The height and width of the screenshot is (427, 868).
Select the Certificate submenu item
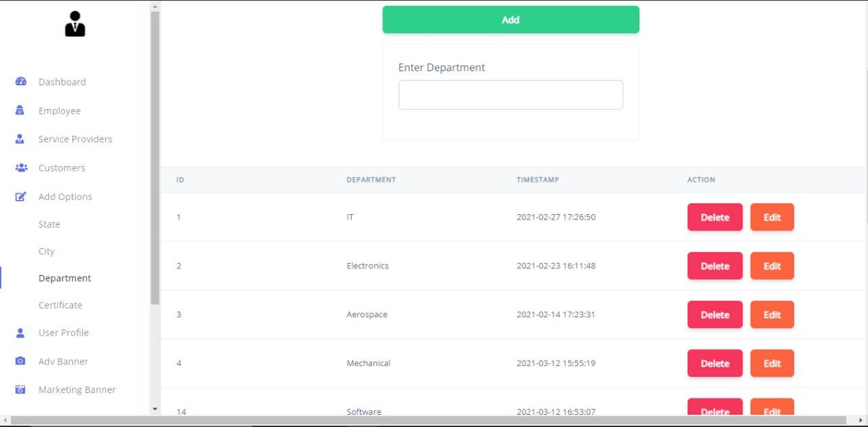coord(60,305)
